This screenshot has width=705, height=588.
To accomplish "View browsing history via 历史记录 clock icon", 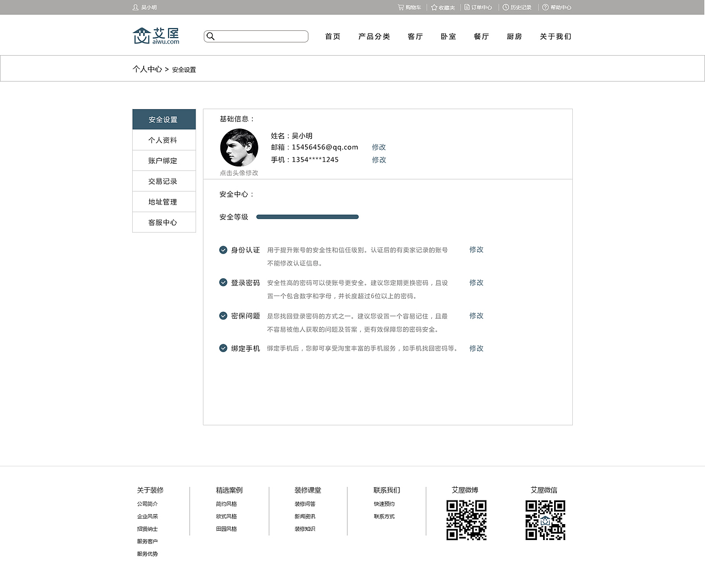I will 505,7.
